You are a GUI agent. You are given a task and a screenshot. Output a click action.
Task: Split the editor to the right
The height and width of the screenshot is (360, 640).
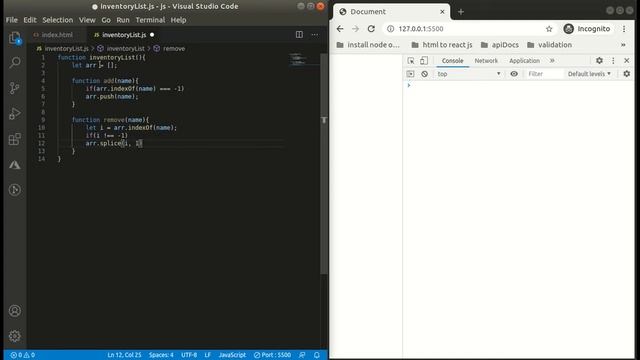coord(299,35)
